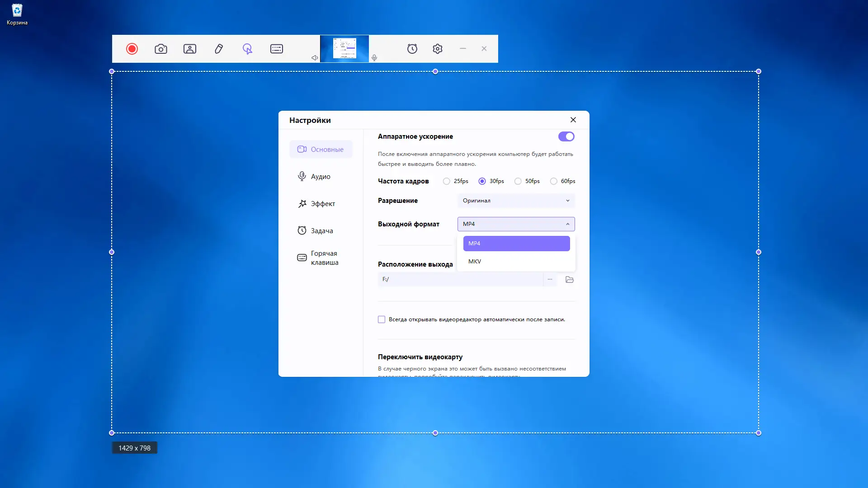Toggle the mouse cursor effect icon
The width and height of the screenshot is (868, 488).
pos(247,49)
